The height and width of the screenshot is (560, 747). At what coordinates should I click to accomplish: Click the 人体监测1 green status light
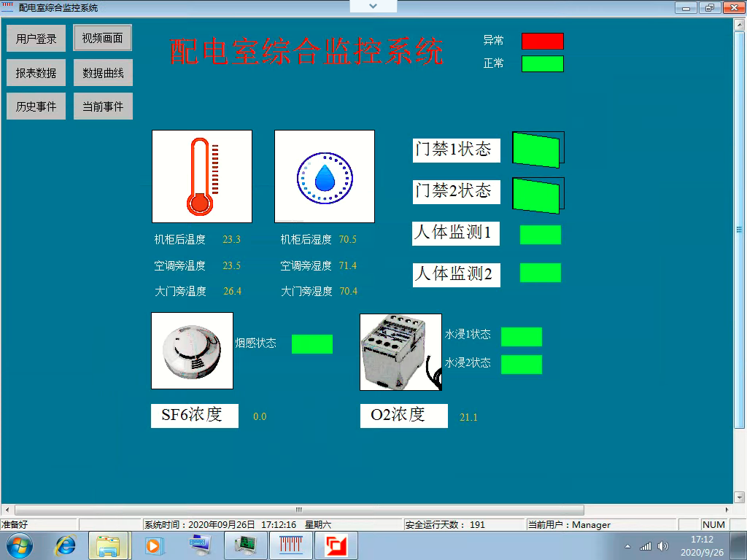pyautogui.click(x=541, y=233)
